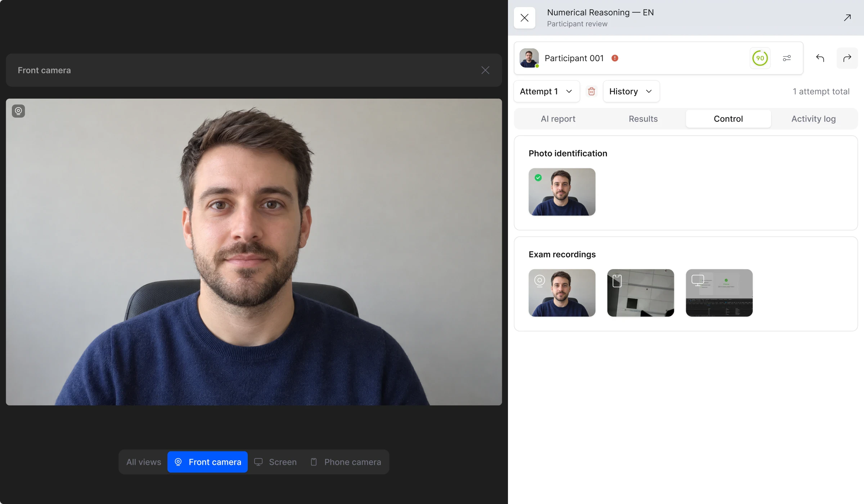Open the photo identification thumbnail

[x=562, y=192]
